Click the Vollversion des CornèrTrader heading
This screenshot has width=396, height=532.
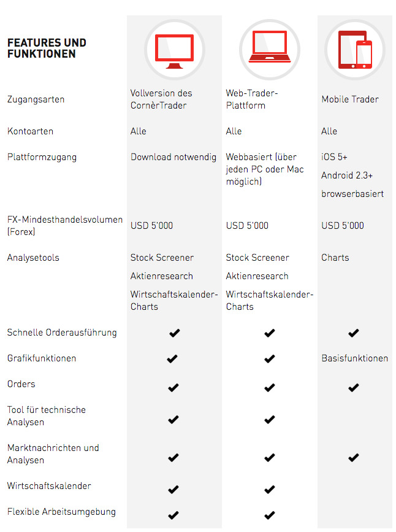(x=161, y=99)
